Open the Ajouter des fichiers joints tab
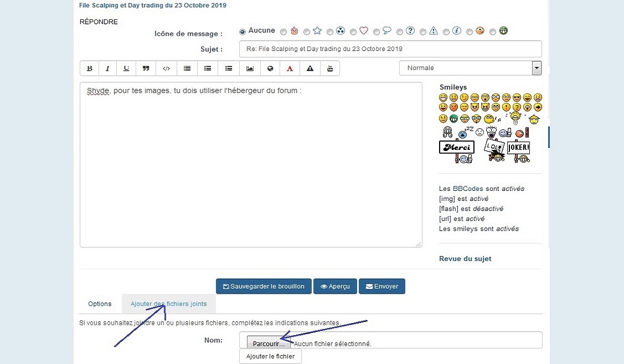The height and width of the screenshot is (364, 624). (x=169, y=304)
